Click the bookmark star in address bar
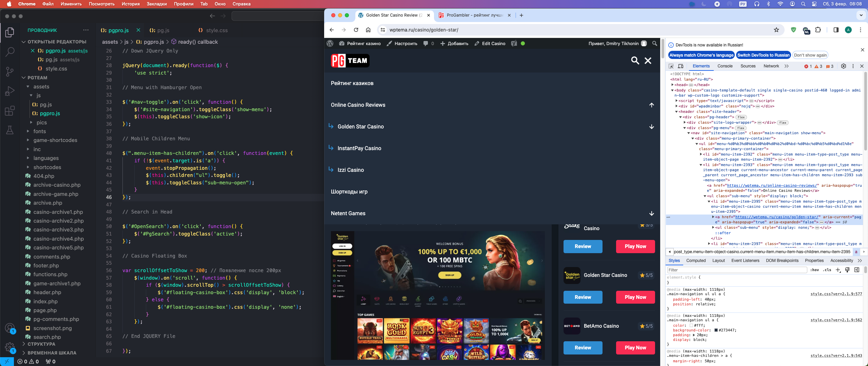This screenshot has height=366, width=868. 776,30
